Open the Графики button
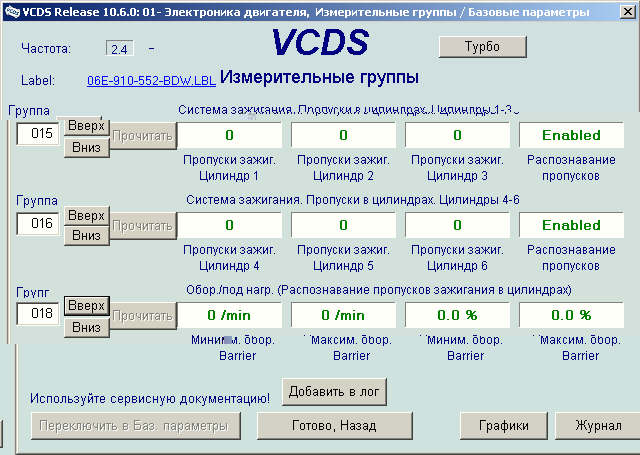Screen dimensions: 640x455 504,426
